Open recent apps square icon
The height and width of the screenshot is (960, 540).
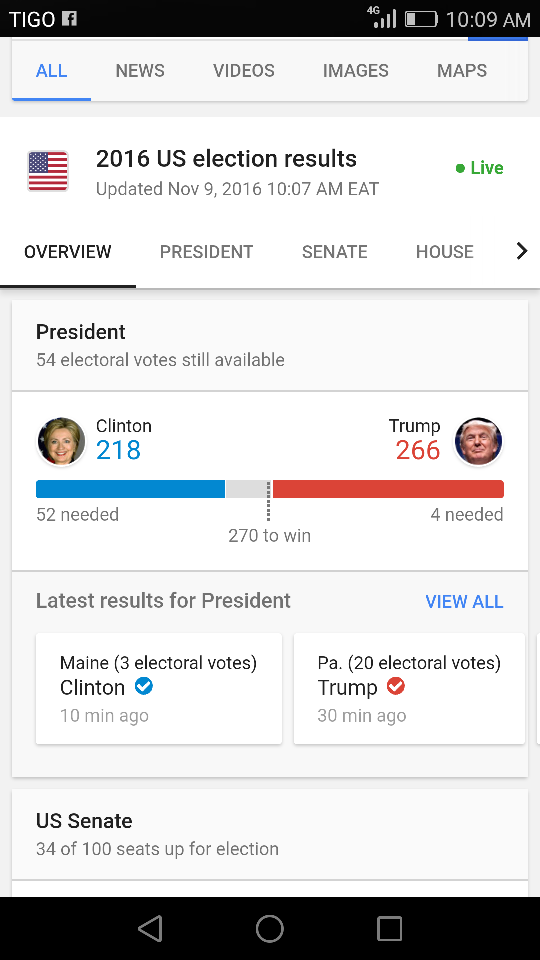(389, 928)
